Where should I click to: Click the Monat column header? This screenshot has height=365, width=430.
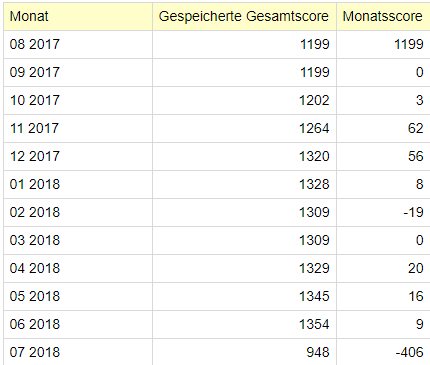78,16
